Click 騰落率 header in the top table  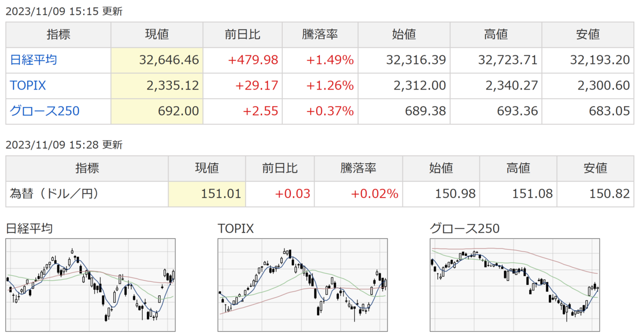pyautogui.click(x=319, y=35)
